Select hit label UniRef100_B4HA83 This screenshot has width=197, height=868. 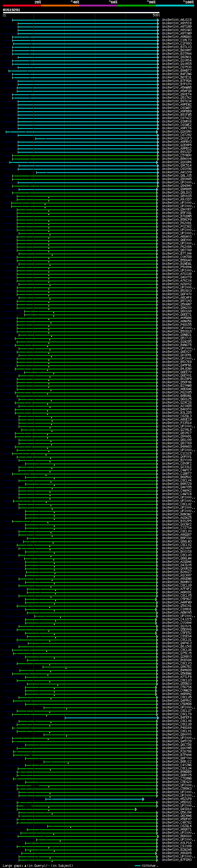click(x=177, y=446)
